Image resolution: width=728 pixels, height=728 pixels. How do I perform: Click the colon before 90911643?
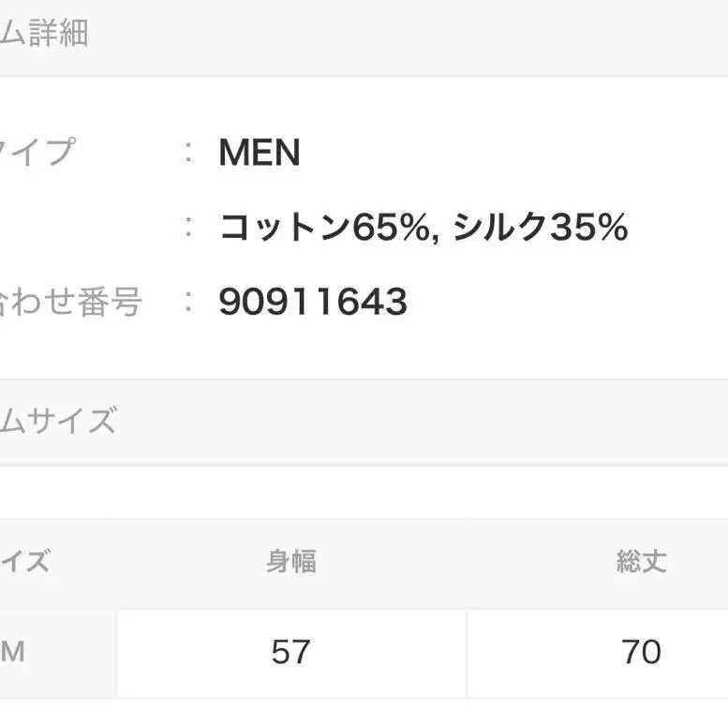(190, 302)
